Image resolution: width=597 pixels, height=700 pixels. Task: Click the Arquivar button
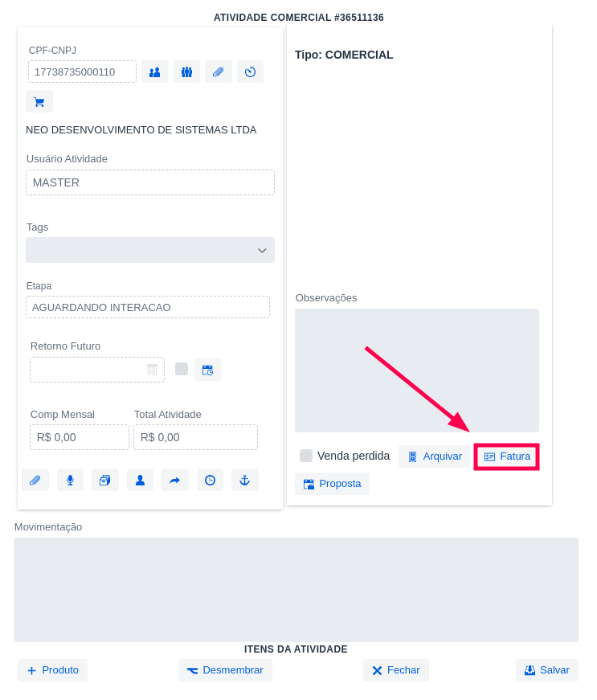(x=434, y=456)
